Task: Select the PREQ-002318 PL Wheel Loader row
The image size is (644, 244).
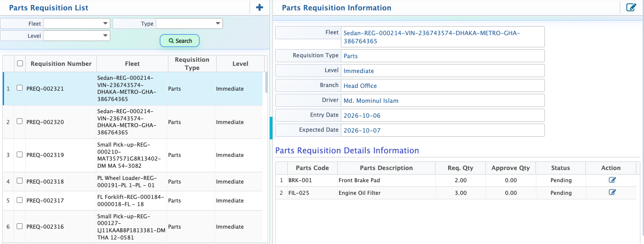Action: [134, 181]
